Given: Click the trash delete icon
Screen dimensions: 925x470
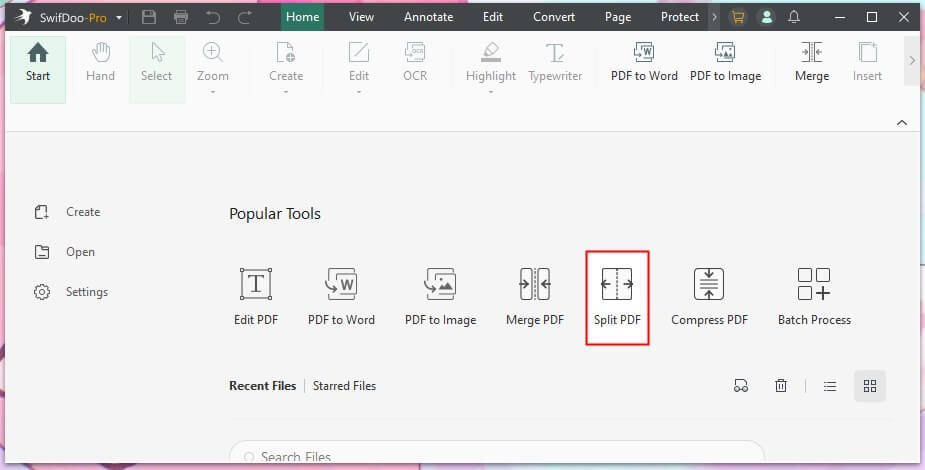Looking at the screenshot, I should 780,386.
